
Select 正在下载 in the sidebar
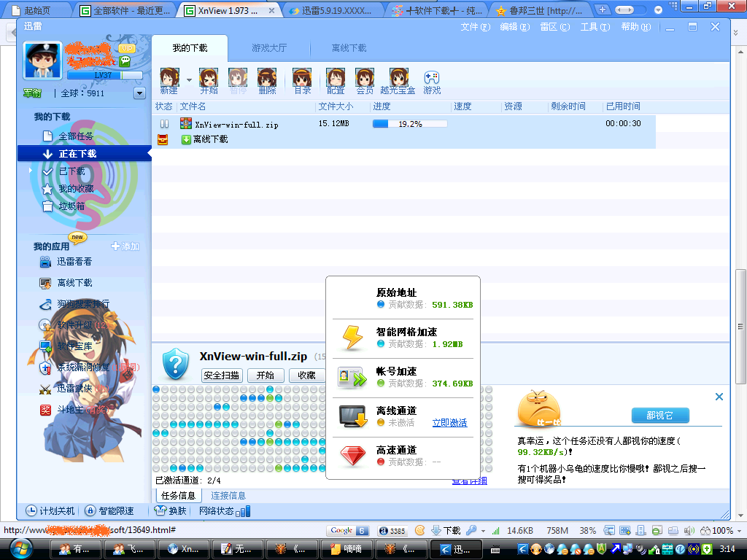[x=85, y=154]
